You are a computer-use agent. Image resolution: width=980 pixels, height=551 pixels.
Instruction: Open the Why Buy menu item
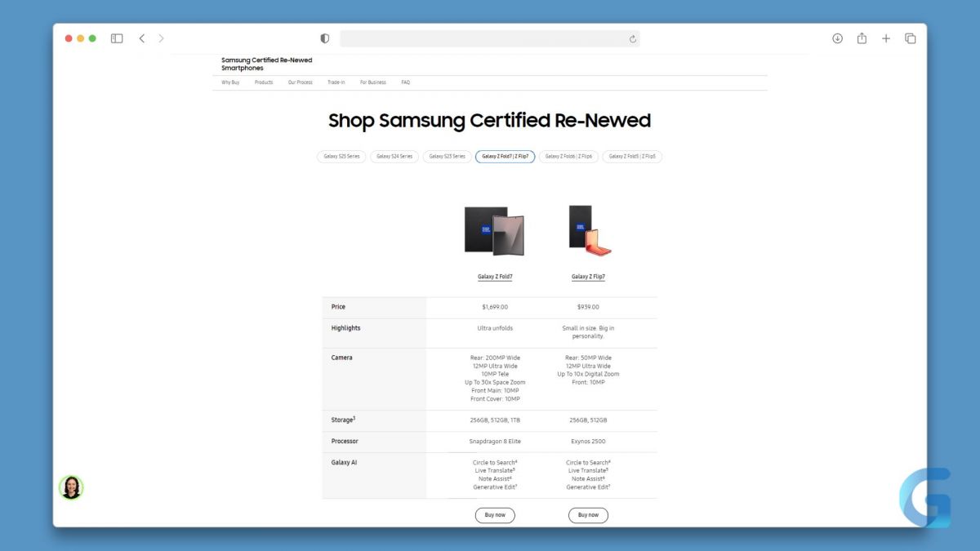coord(230,82)
